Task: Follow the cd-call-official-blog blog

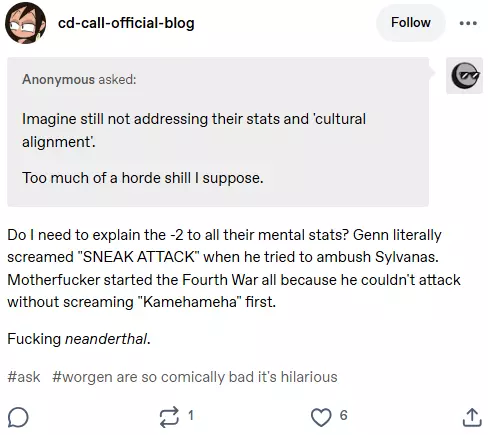Action: click(x=411, y=23)
